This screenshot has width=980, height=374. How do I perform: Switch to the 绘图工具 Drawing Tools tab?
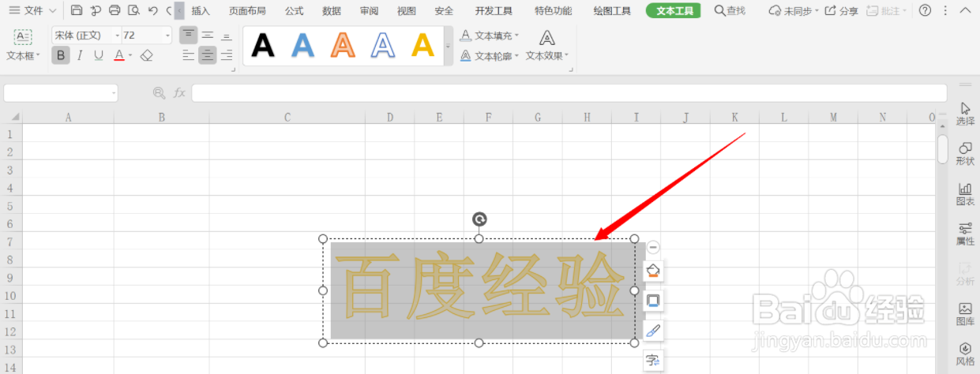tap(612, 11)
